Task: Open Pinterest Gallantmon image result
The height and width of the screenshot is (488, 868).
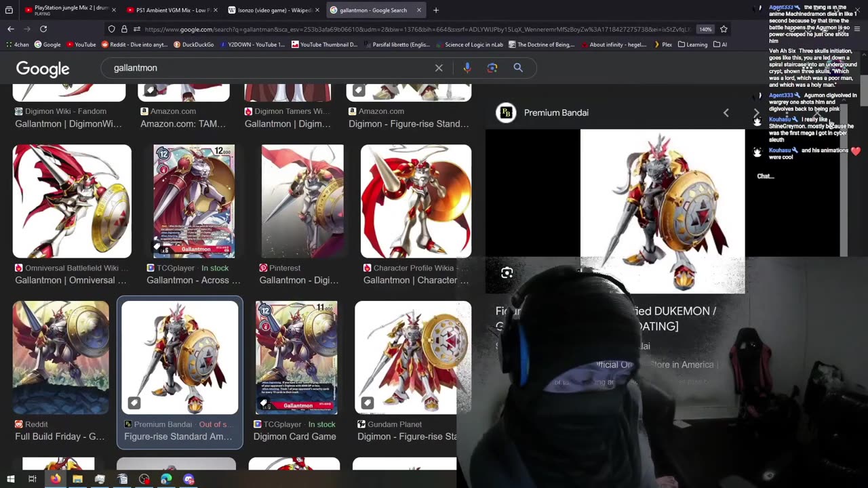Action: (x=302, y=201)
